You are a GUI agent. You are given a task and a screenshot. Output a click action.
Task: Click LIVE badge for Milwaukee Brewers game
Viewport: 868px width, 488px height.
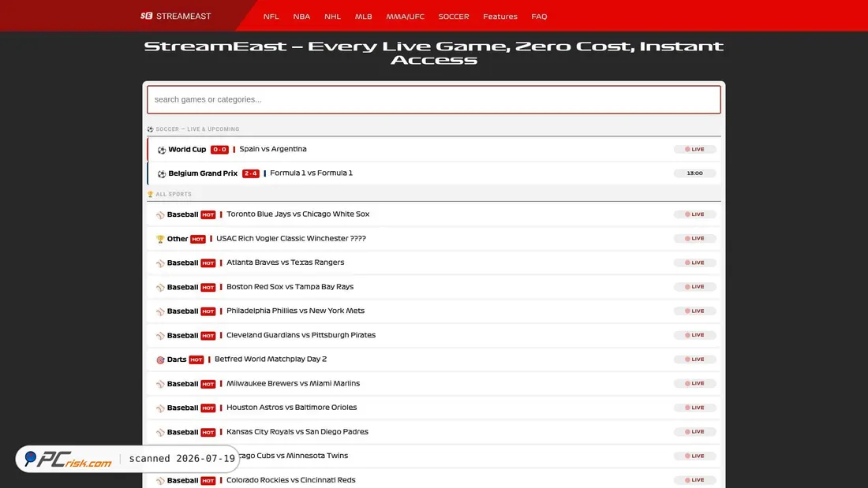pyautogui.click(x=694, y=383)
